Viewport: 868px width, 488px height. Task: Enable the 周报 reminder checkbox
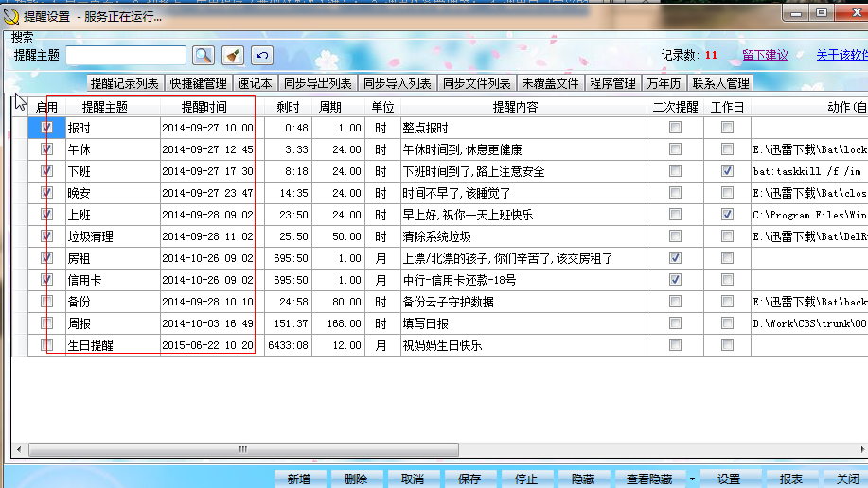[x=46, y=323]
